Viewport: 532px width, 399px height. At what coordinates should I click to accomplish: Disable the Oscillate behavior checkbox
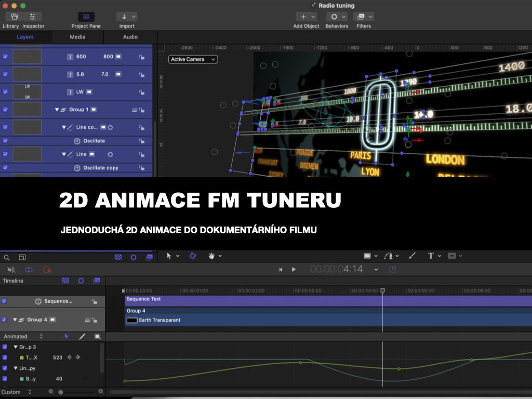pos(5,141)
